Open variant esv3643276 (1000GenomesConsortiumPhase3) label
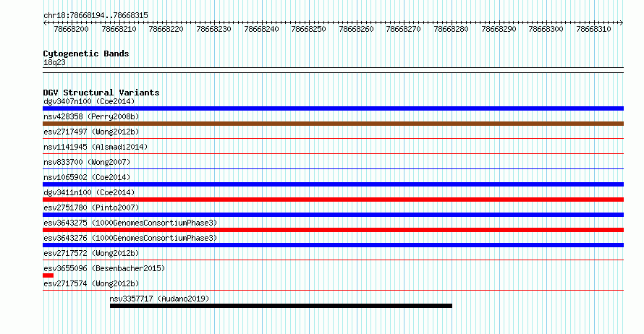Screen dimensions: 644x334 coord(130,238)
